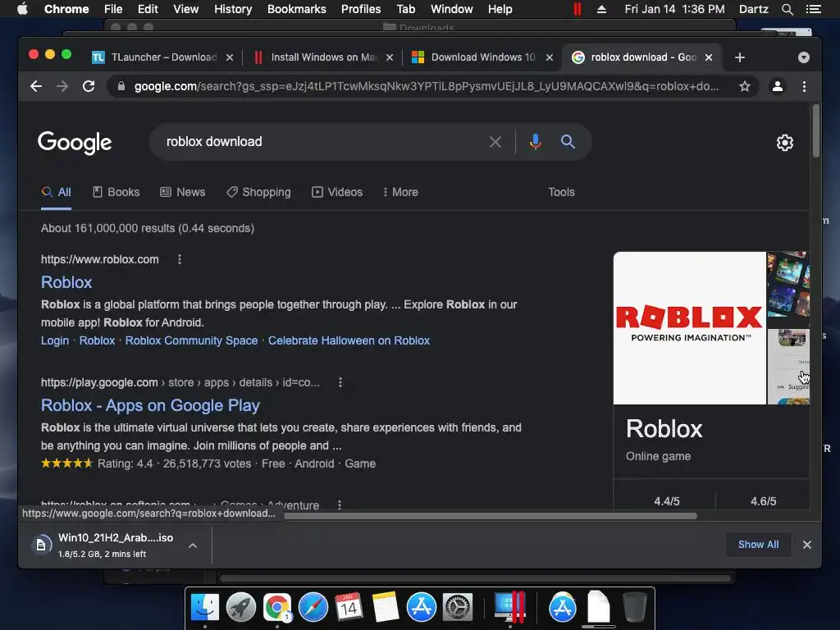Viewport: 840px width, 630px height.
Task: Click the address bar URL
Action: 427,86
